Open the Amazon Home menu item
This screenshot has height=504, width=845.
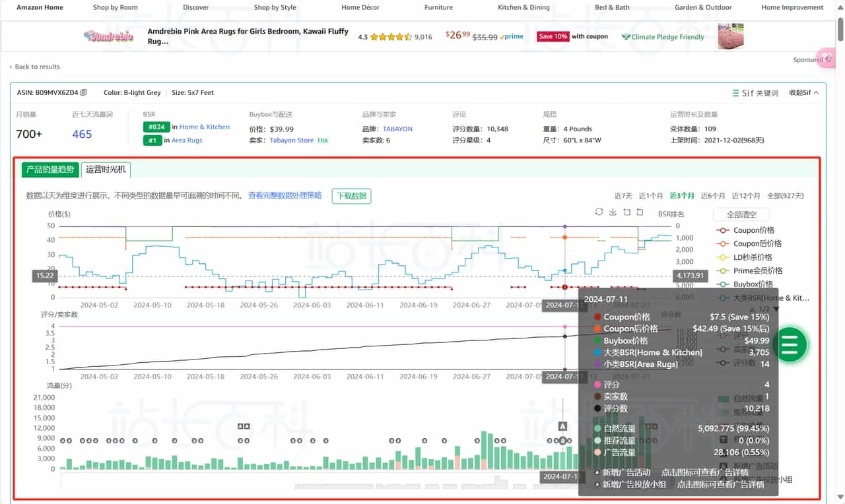pos(40,8)
